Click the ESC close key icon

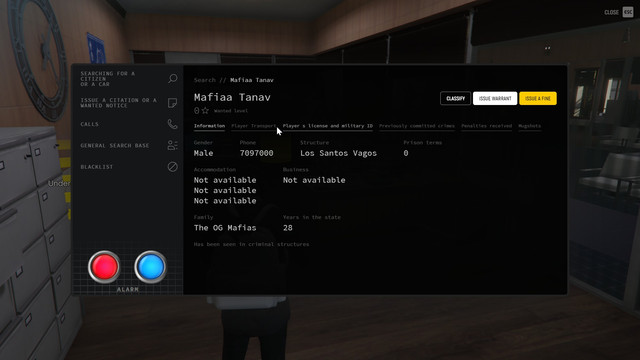pos(628,12)
